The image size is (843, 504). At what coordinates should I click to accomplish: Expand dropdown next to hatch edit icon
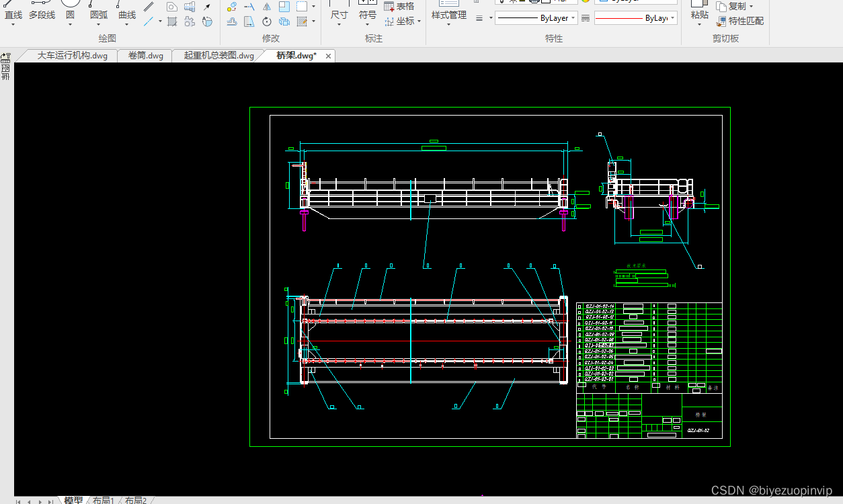[313, 22]
